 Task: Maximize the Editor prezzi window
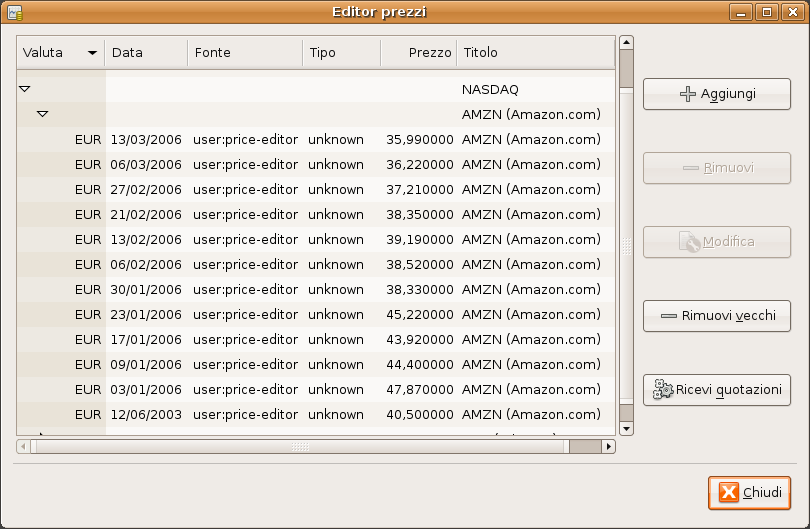(x=767, y=12)
